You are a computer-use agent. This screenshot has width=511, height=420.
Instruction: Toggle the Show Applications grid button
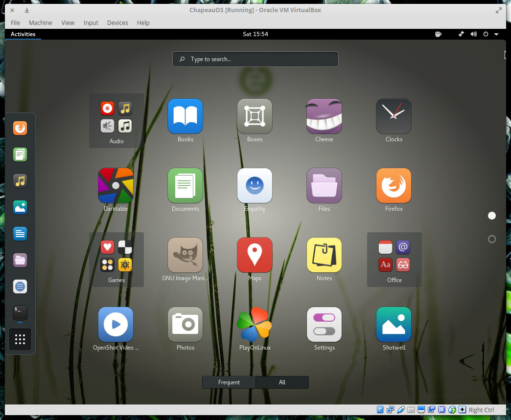click(x=20, y=339)
